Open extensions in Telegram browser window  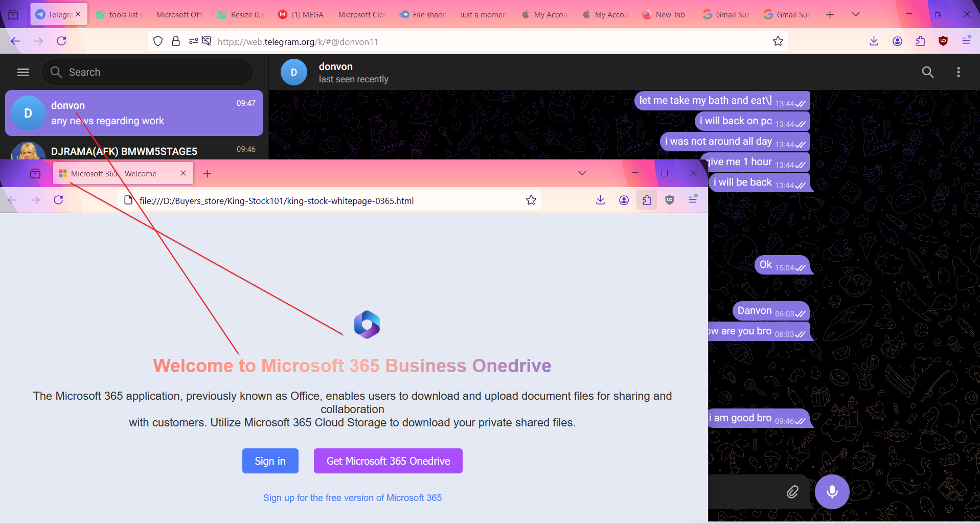coord(920,41)
